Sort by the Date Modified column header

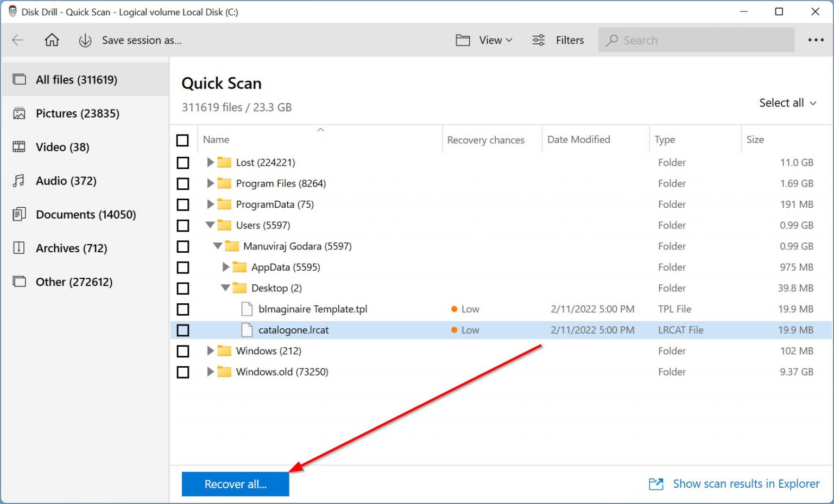tap(578, 139)
